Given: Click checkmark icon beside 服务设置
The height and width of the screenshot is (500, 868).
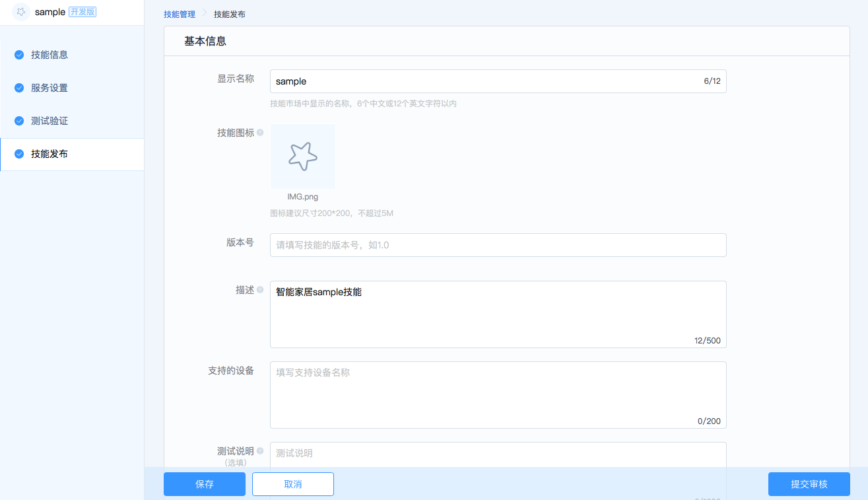Looking at the screenshot, I should click(x=19, y=88).
